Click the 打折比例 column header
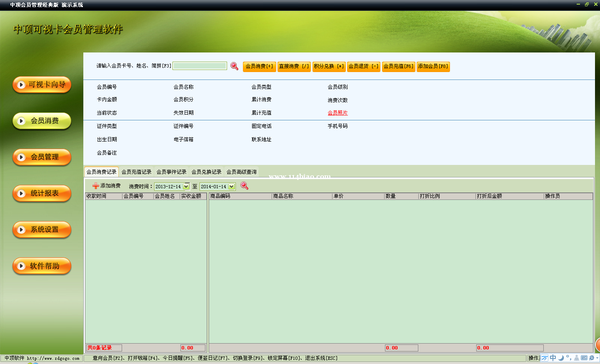The height and width of the screenshot is (364, 600). click(447, 196)
